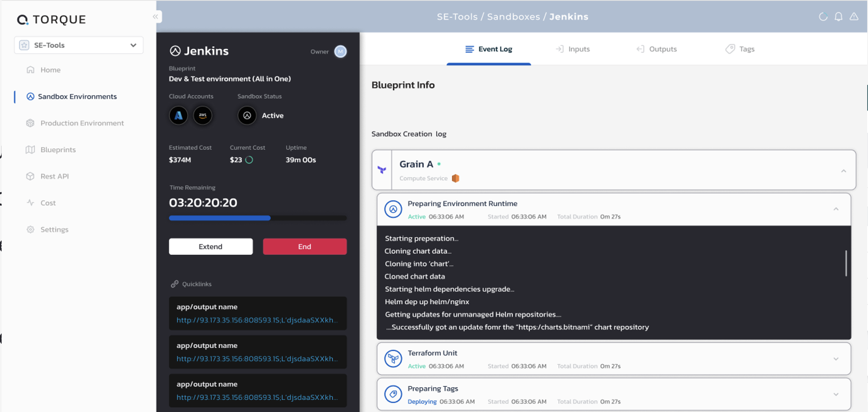
Task: Click the Grain A Terraform icon
Action: (x=382, y=170)
